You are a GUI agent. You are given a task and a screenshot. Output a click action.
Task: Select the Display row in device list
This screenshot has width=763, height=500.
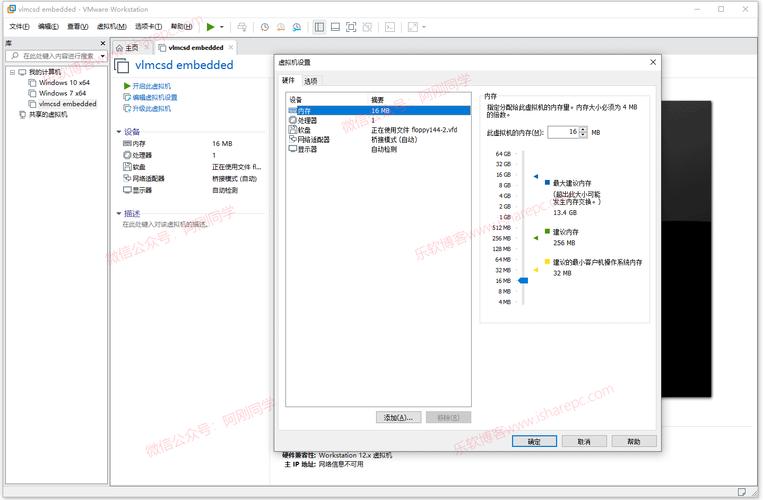[379, 149]
